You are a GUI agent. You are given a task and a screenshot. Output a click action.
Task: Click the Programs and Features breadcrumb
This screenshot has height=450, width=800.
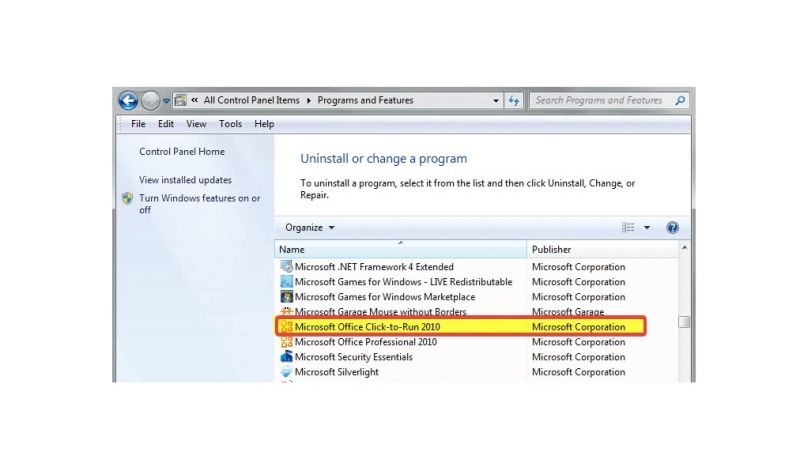point(365,100)
